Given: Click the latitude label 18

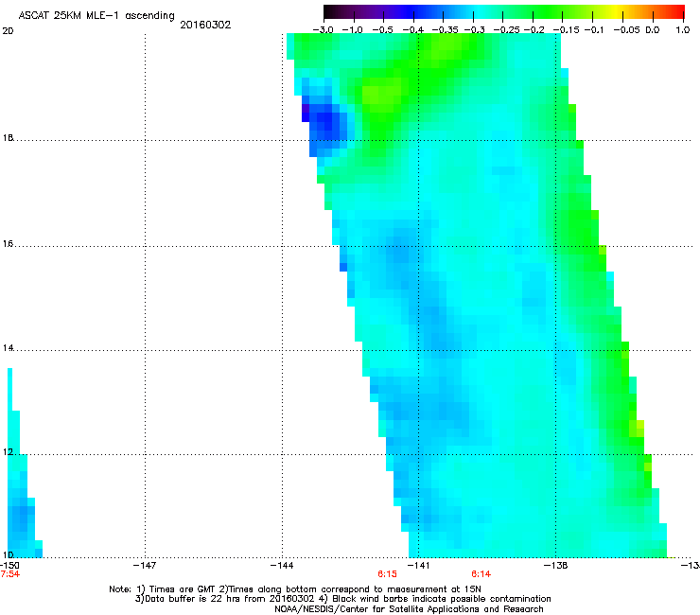Looking at the screenshot, I should click(x=8, y=138).
